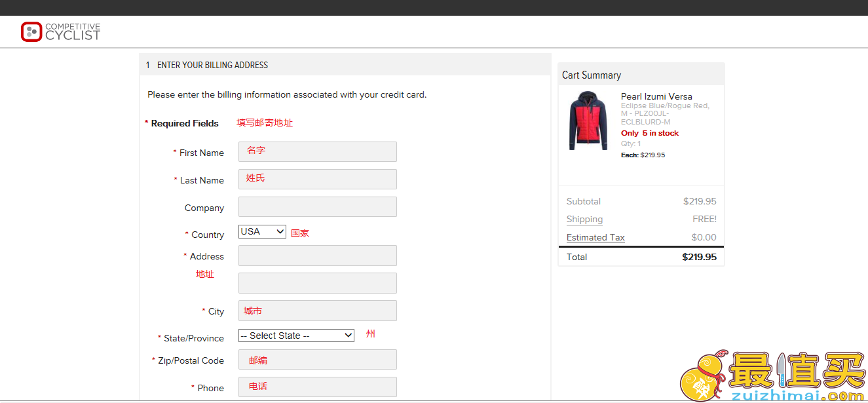
Task: Click the Eclipse Blue/Rogue Red variant description
Action: click(665, 113)
